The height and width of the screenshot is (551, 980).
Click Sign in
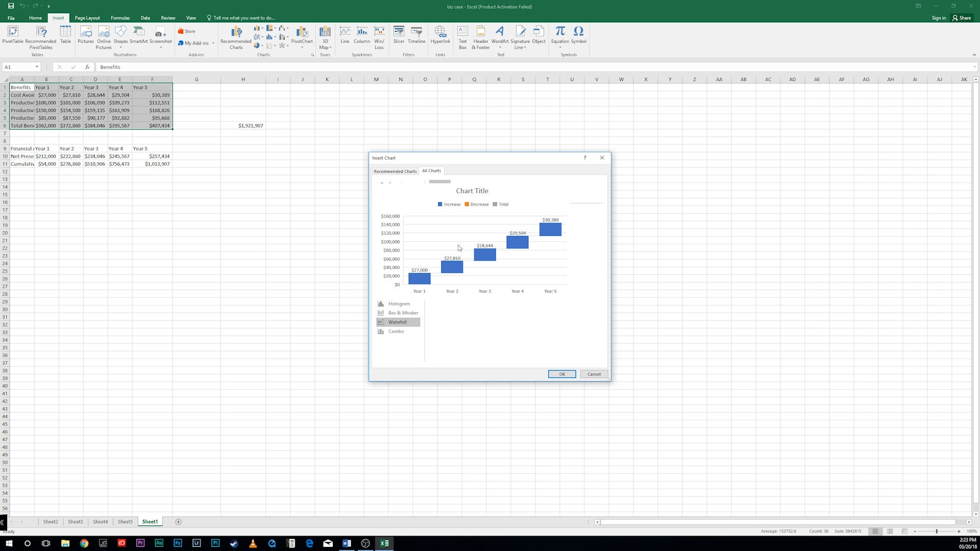[938, 18]
